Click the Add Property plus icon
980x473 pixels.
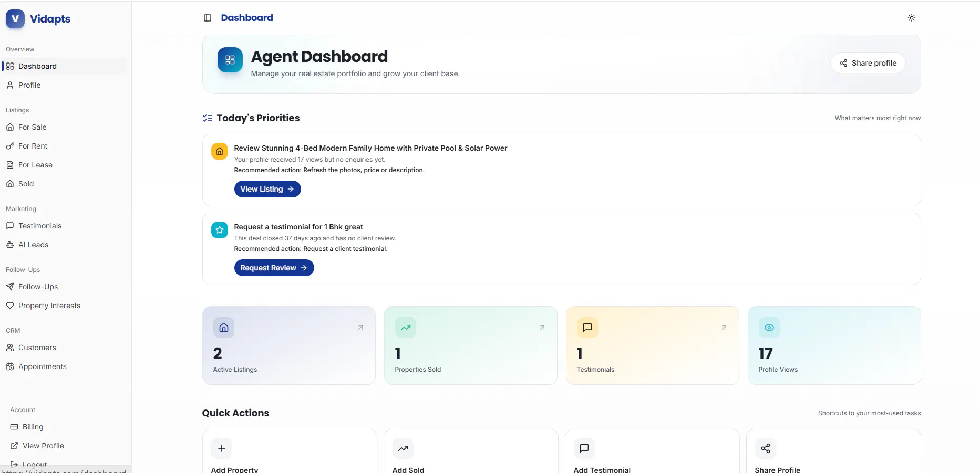pyautogui.click(x=222, y=448)
